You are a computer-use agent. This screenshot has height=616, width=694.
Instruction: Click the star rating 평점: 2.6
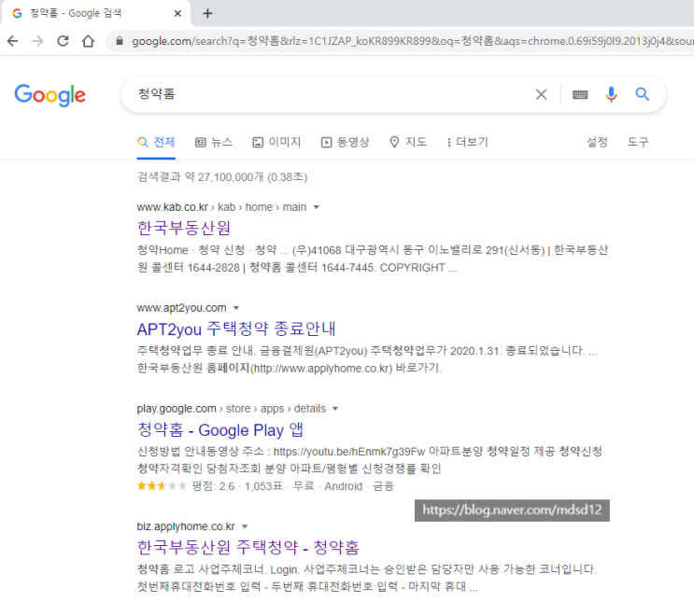point(186,486)
